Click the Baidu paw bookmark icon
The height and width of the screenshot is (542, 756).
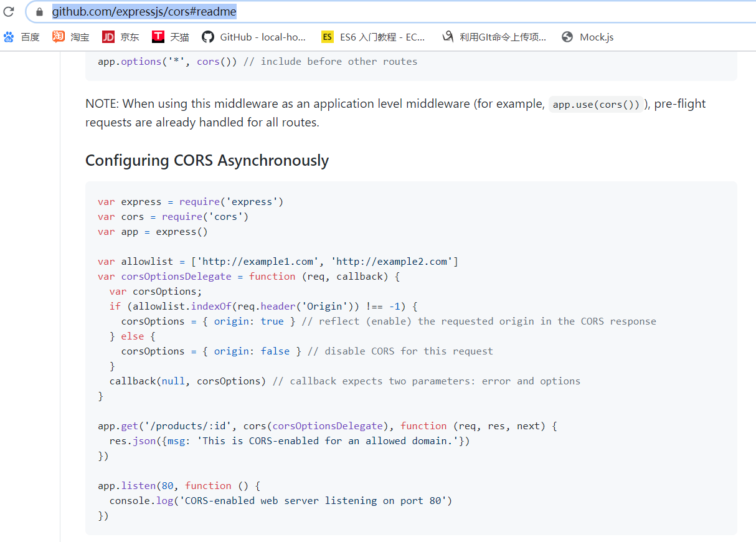pyautogui.click(x=9, y=37)
